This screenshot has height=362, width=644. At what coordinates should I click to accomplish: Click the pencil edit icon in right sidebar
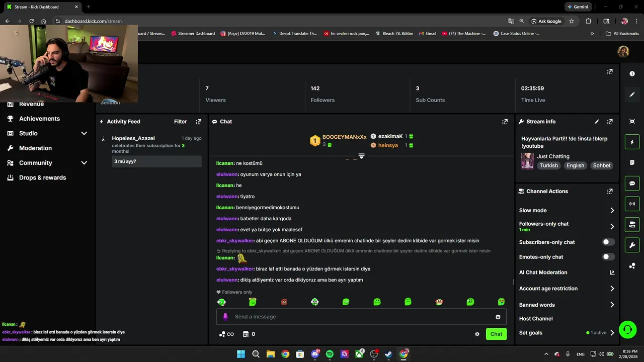coord(632,95)
